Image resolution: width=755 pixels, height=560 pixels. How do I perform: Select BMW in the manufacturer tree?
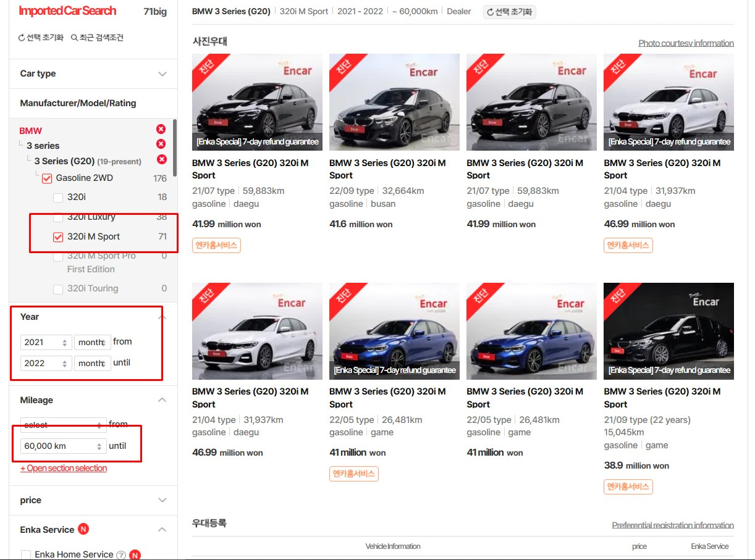pos(31,131)
